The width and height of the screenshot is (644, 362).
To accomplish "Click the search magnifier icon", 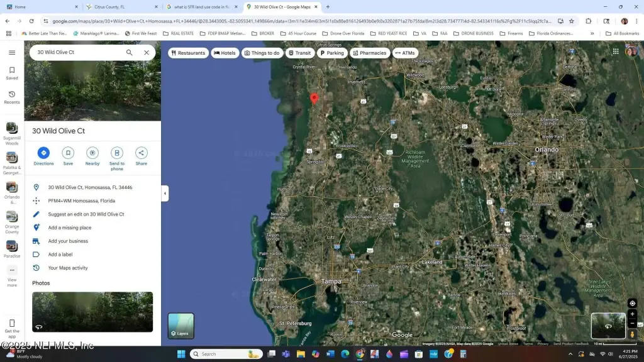I will [130, 53].
